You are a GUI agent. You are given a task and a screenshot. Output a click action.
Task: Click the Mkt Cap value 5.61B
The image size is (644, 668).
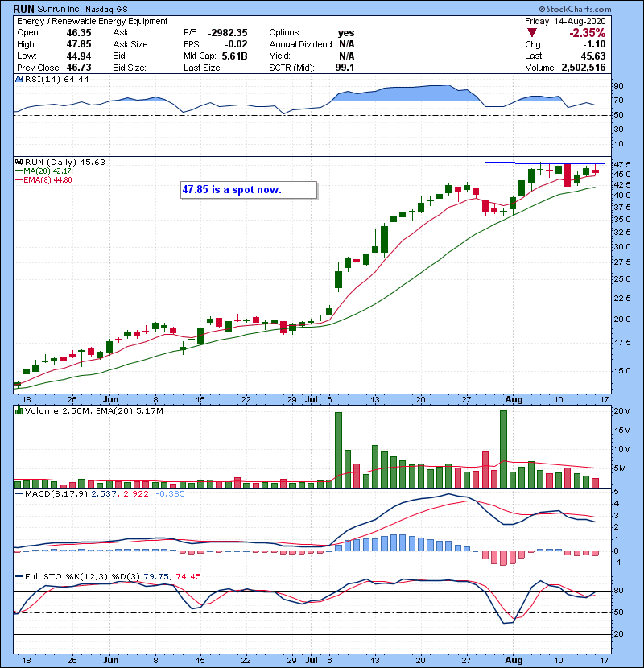[x=234, y=56]
